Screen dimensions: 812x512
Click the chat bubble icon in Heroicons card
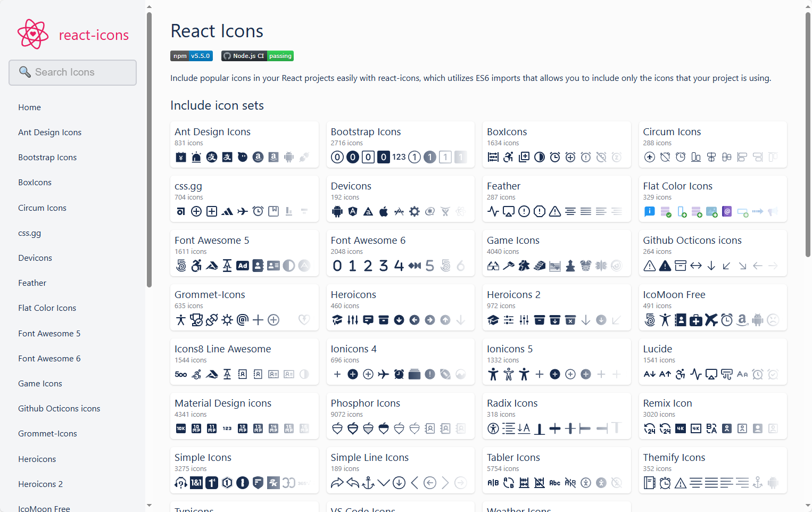[368, 320]
